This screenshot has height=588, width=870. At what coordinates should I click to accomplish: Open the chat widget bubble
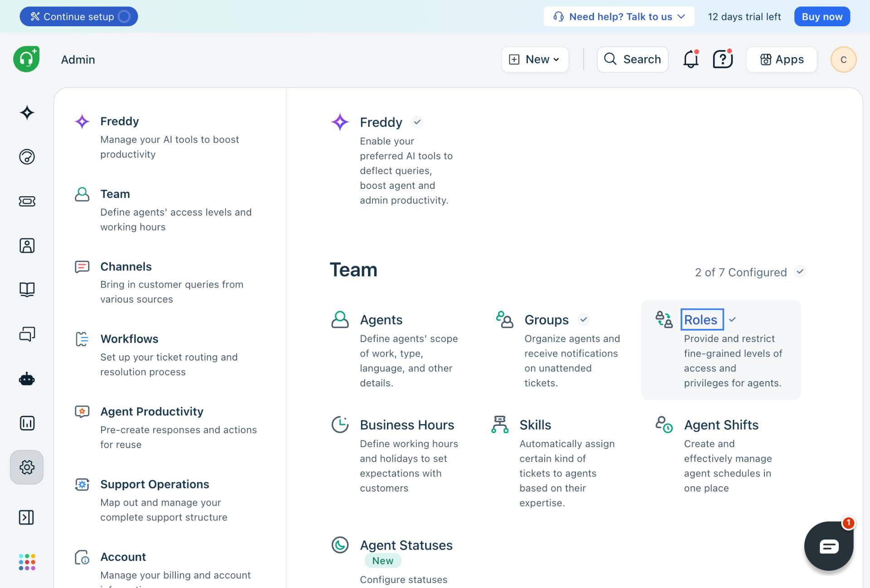(829, 546)
